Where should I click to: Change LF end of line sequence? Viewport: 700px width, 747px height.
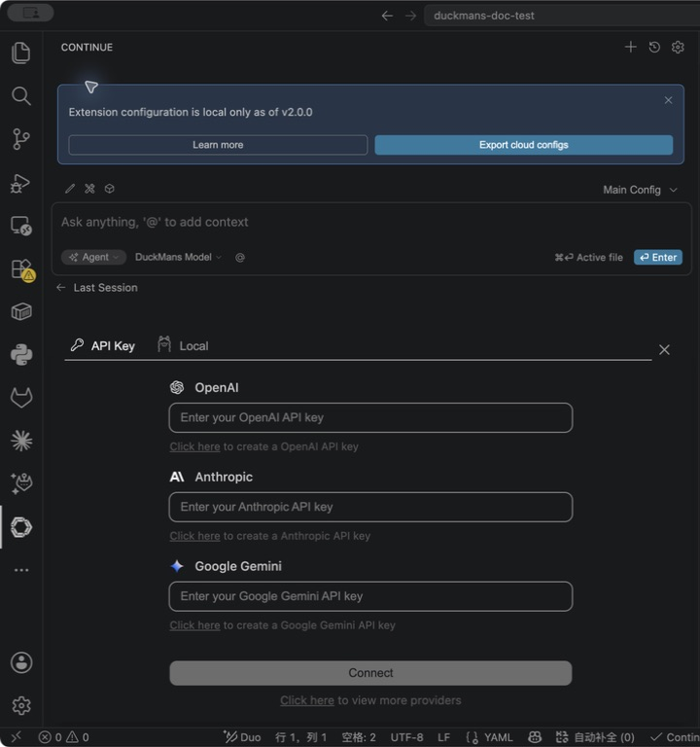443,737
